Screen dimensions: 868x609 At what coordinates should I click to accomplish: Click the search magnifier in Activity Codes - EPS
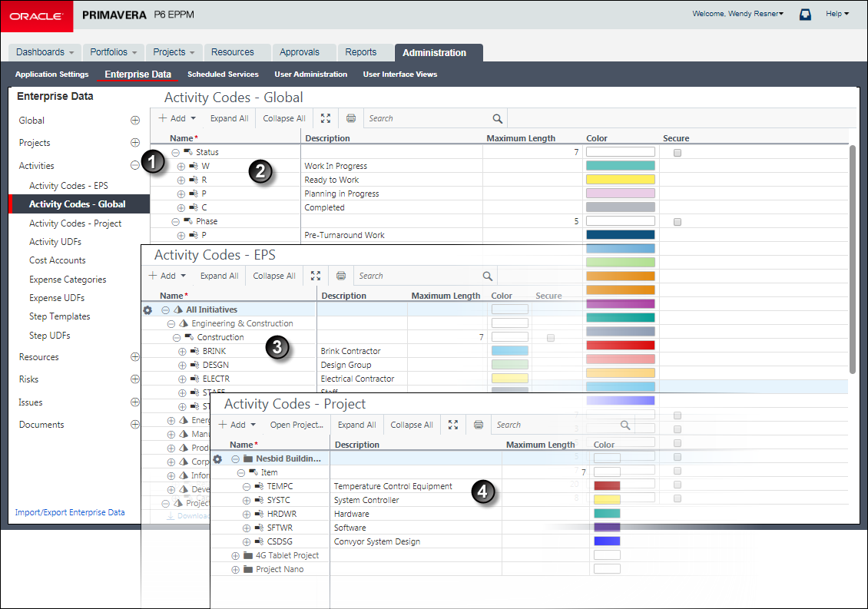pyautogui.click(x=488, y=276)
